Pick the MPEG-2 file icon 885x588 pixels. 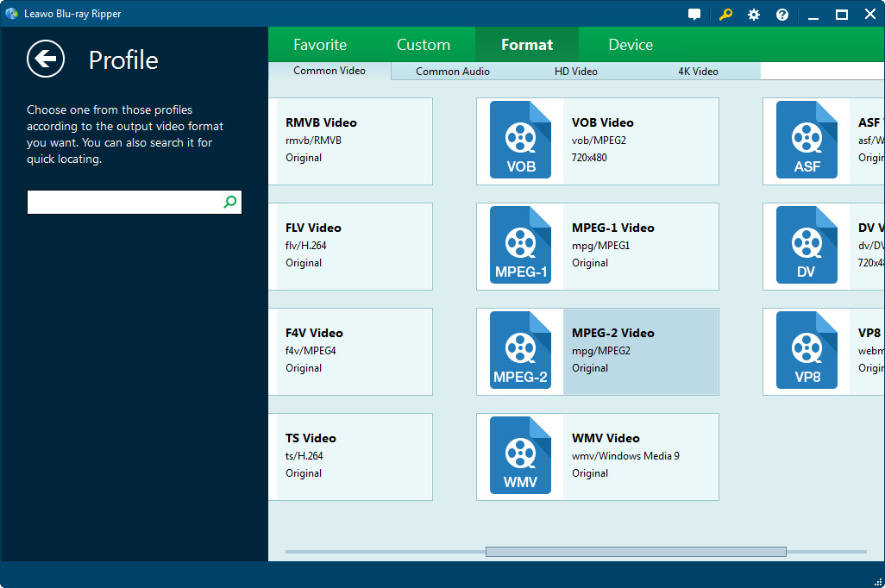coord(520,351)
